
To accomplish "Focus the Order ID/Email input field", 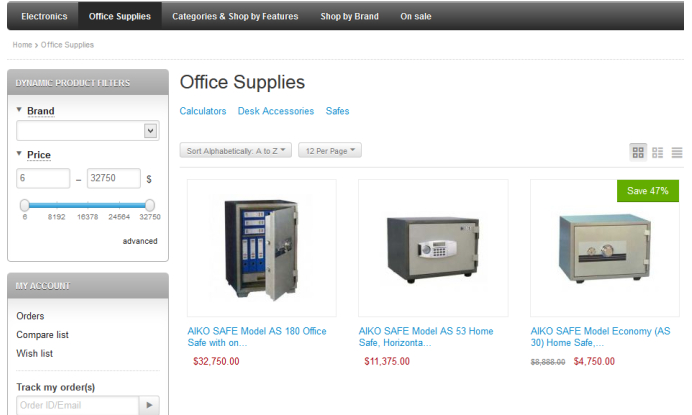I will coord(78,405).
